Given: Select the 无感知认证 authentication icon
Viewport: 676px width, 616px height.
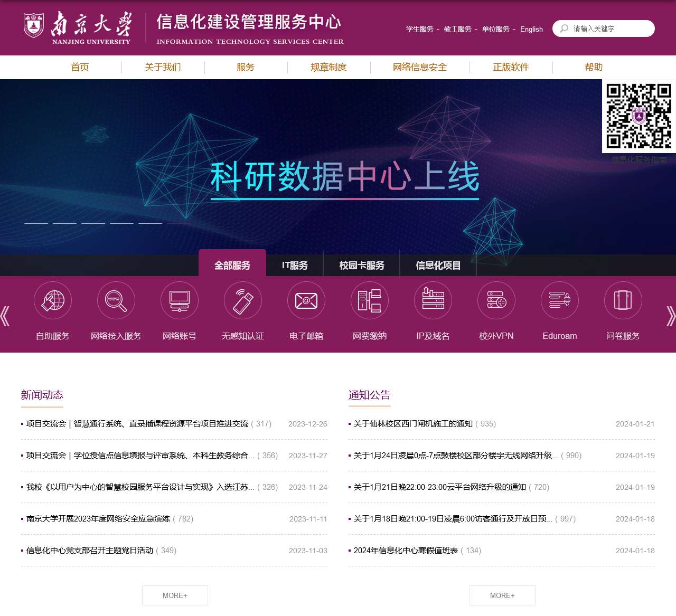Looking at the screenshot, I should 242,300.
